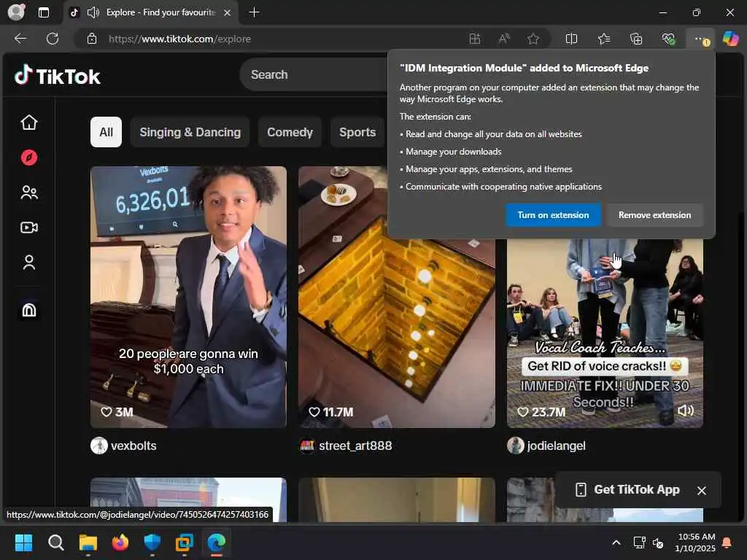Launch the Copilot icon
The image size is (747, 560).
[x=730, y=39]
